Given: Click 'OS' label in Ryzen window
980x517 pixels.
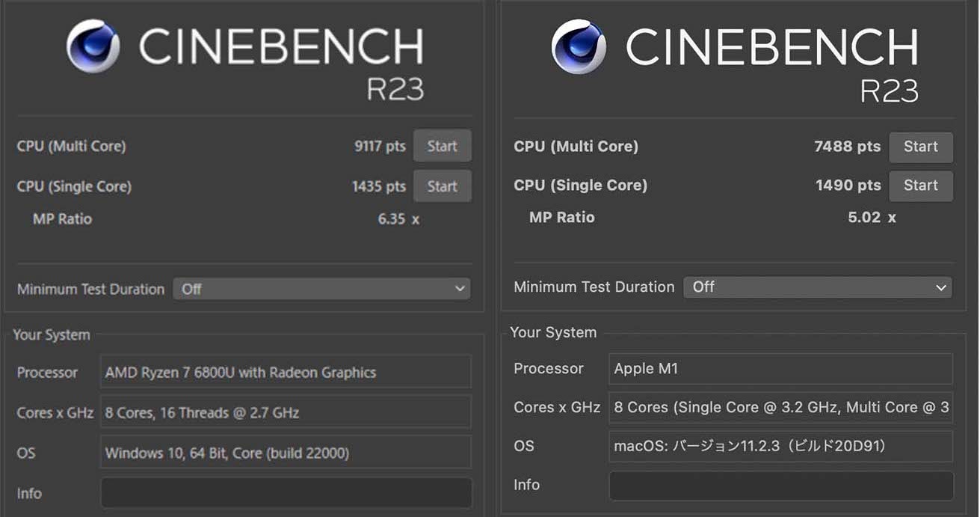Looking at the screenshot, I should coord(25,453).
